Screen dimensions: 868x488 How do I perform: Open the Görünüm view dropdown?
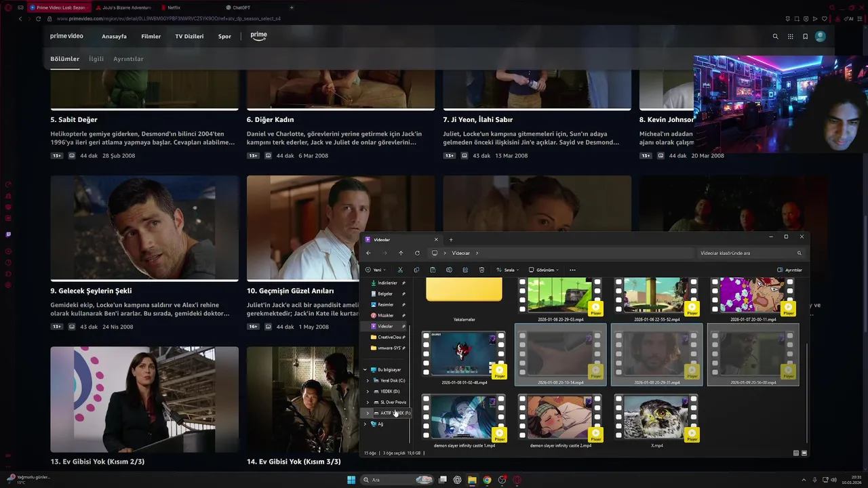click(x=544, y=270)
